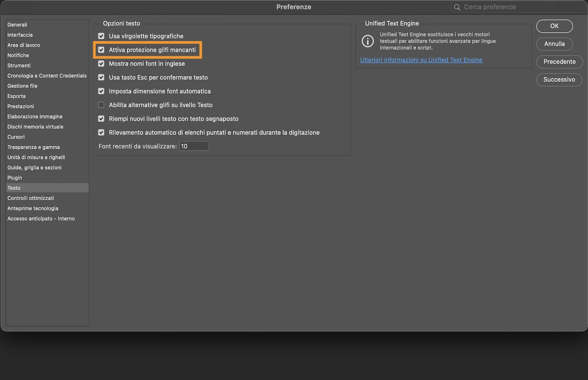Screen dimensions: 588x380
Task: Disable Attiva protezione glifi mancanti
Action: coord(101,50)
